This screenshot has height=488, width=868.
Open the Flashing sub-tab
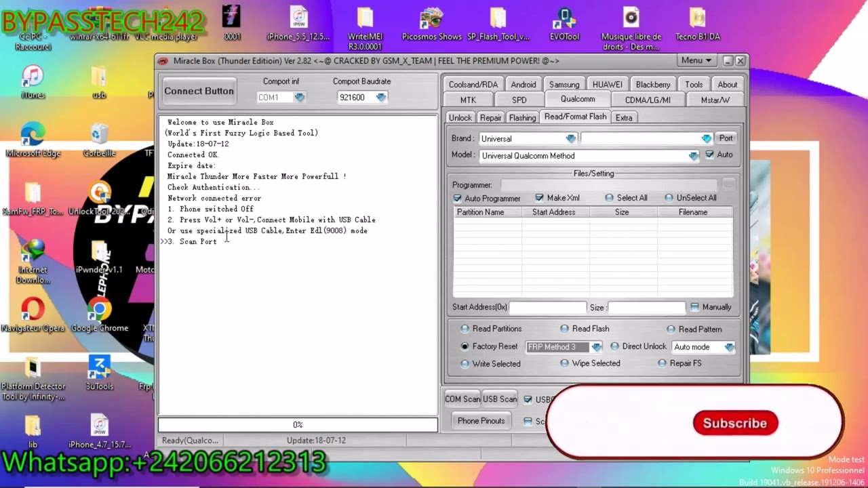coord(522,117)
